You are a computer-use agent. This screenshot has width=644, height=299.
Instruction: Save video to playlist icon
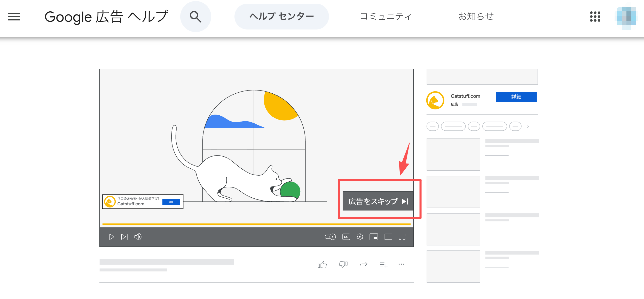click(384, 265)
